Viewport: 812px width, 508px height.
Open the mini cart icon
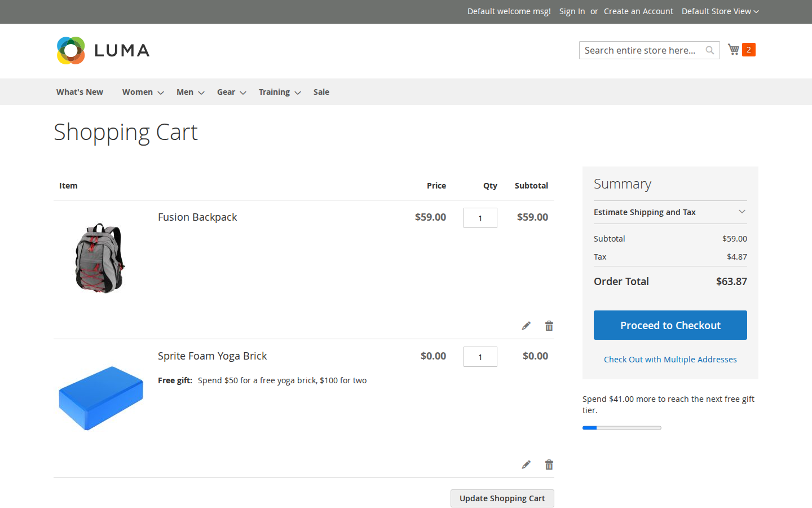tap(734, 50)
